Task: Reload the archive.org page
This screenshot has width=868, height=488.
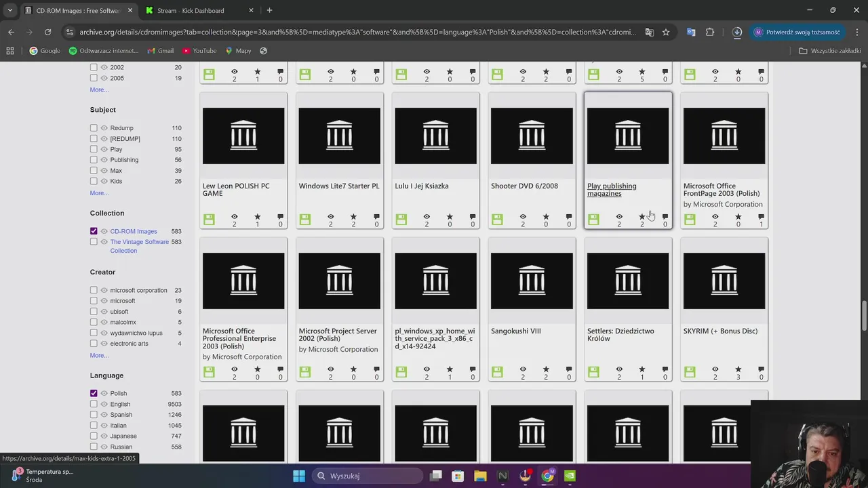Action: pyautogui.click(x=47, y=32)
